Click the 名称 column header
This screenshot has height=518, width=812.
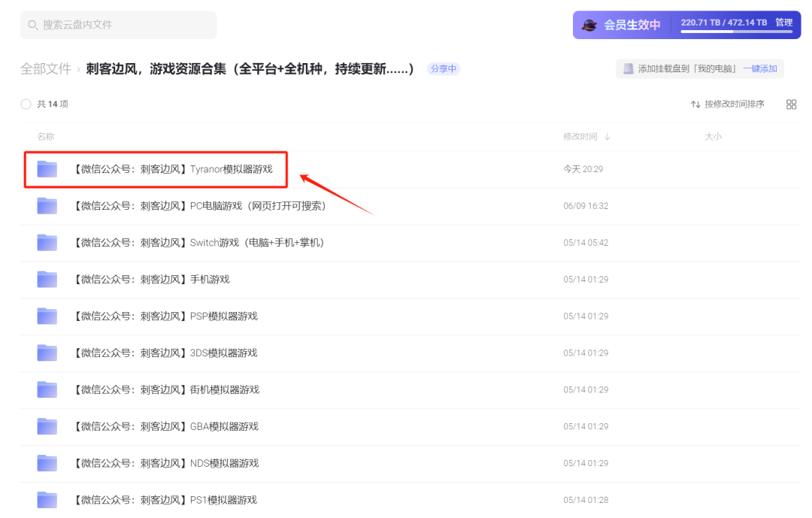coord(46,137)
